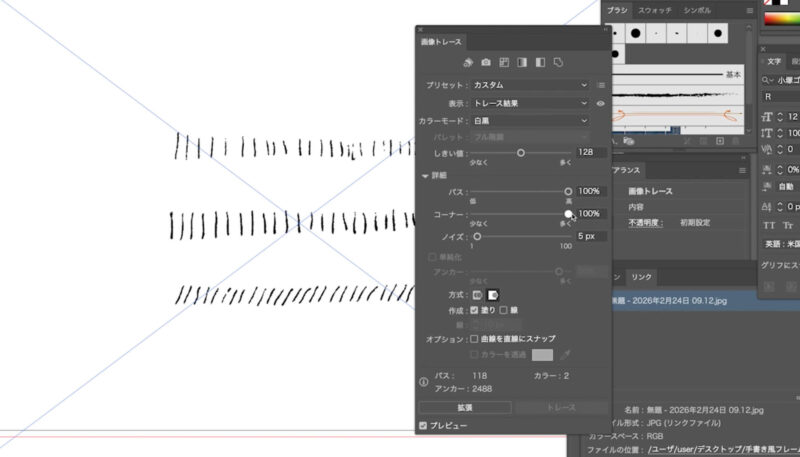Image resolution: width=800 pixels, height=457 pixels.
Task: Click パス percentage field 100%
Action: (591, 191)
